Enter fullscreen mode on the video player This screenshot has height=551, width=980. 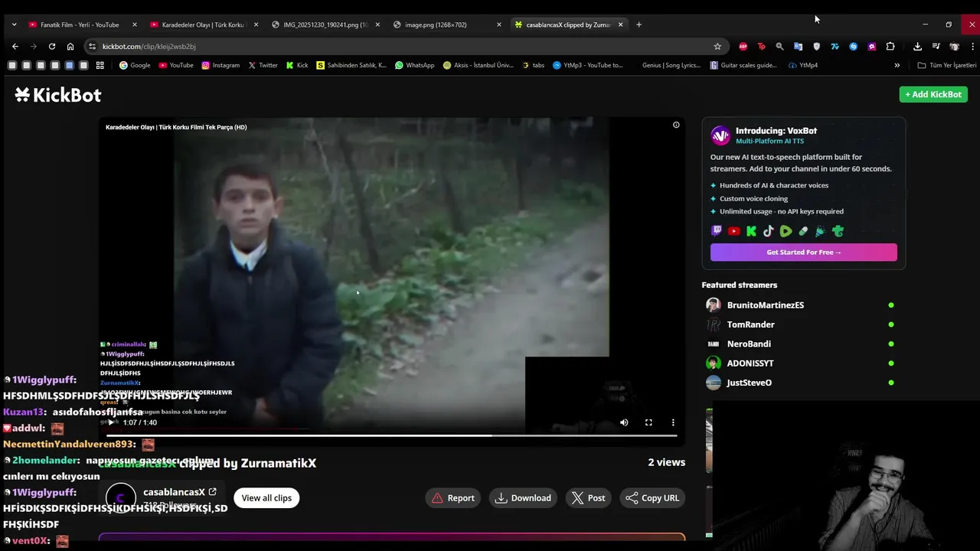pyautogui.click(x=648, y=422)
